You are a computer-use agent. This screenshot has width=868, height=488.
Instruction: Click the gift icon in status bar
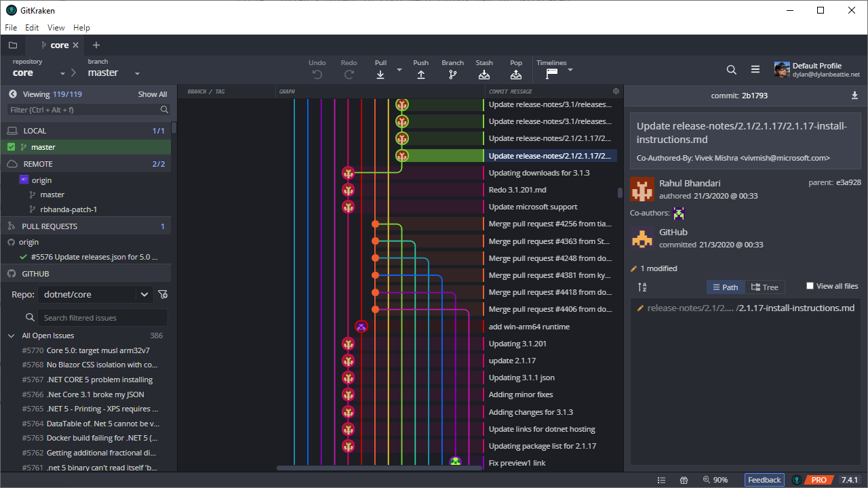(684, 480)
